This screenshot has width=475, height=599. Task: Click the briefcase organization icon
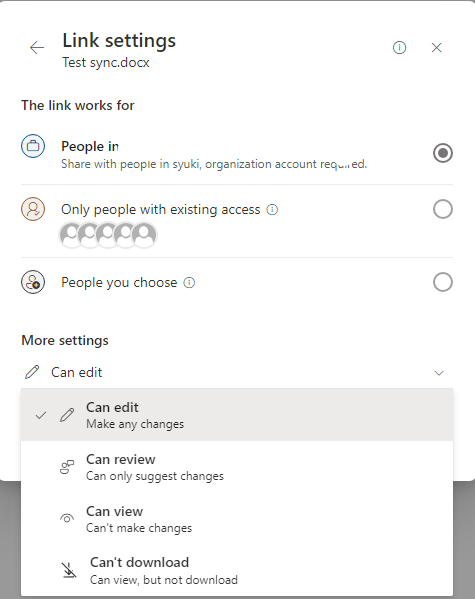click(x=33, y=146)
